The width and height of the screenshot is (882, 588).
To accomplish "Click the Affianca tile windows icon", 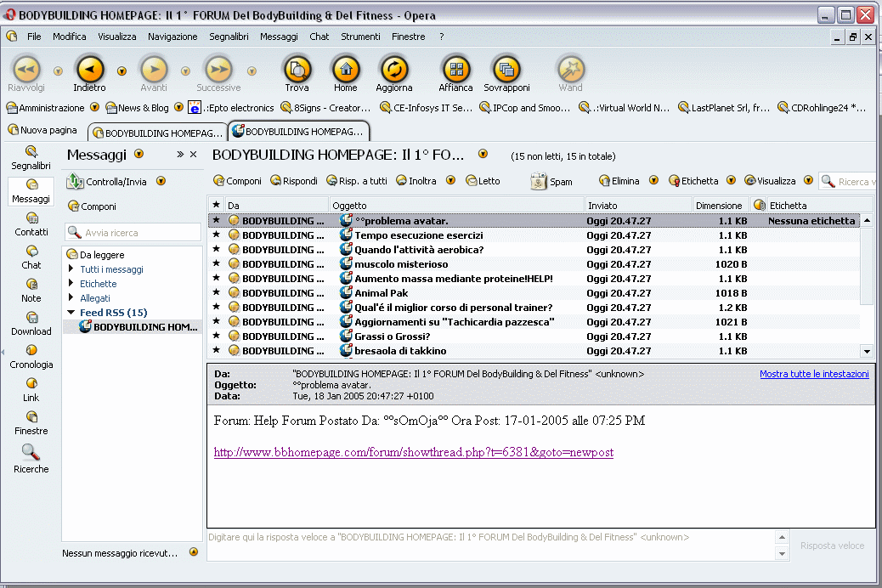I will 455,70.
